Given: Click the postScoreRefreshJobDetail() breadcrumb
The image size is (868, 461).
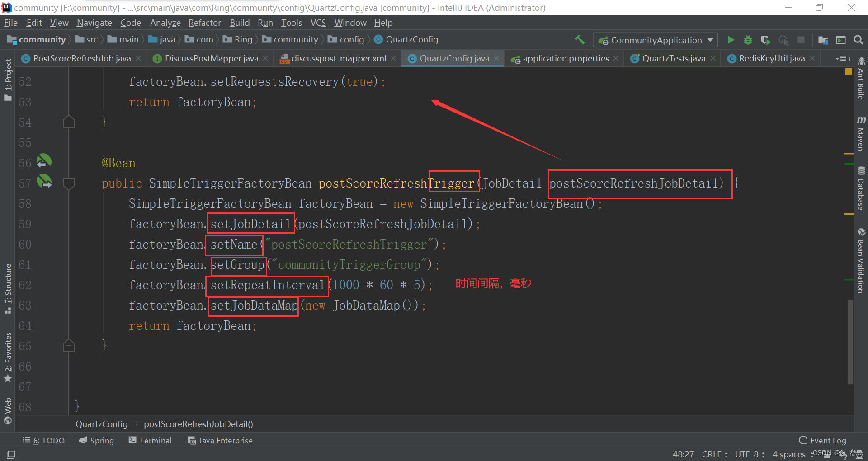Looking at the screenshot, I should pos(198,424).
